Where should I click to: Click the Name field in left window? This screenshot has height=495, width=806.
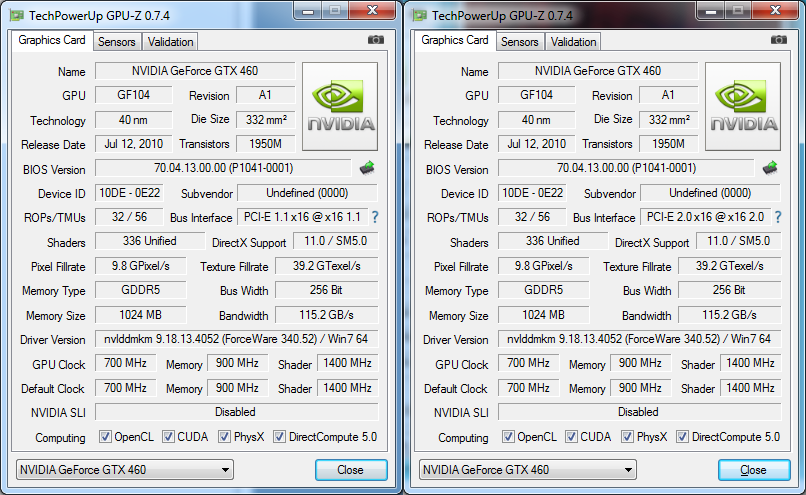tap(195, 71)
